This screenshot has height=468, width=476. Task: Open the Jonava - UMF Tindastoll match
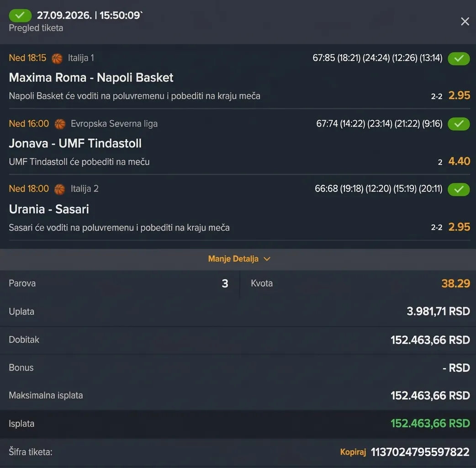pos(75,144)
